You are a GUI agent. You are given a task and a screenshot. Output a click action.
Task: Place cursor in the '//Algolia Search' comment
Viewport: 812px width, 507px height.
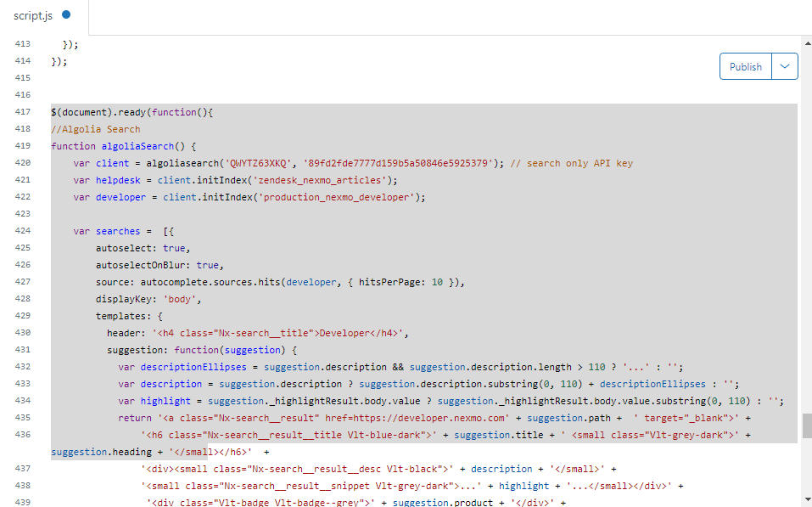coord(95,129)
